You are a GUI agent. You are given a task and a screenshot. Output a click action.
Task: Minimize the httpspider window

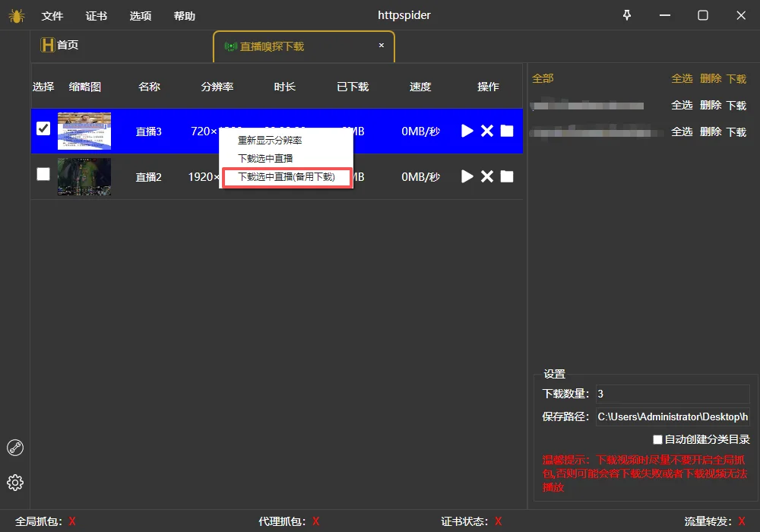(665, 15)
